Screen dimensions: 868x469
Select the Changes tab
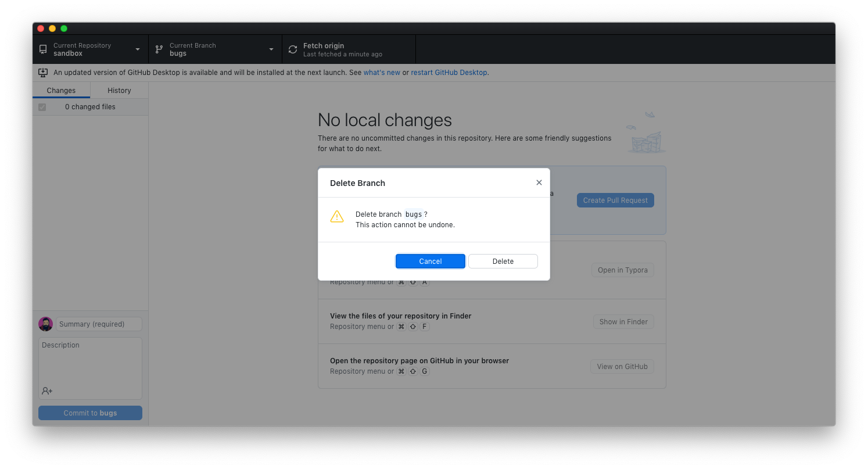click(x=61, y=90)
